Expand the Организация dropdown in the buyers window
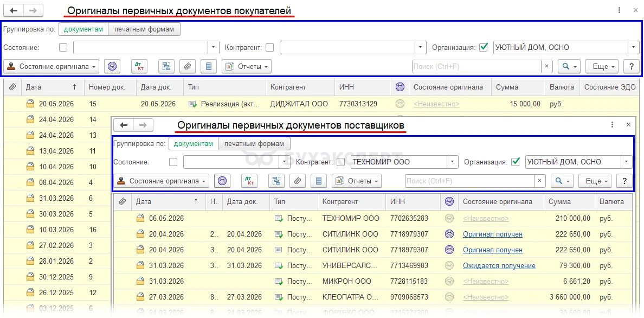Image resolution: width=644 pixels, height=318 pixels. click(x=634, y=47)
